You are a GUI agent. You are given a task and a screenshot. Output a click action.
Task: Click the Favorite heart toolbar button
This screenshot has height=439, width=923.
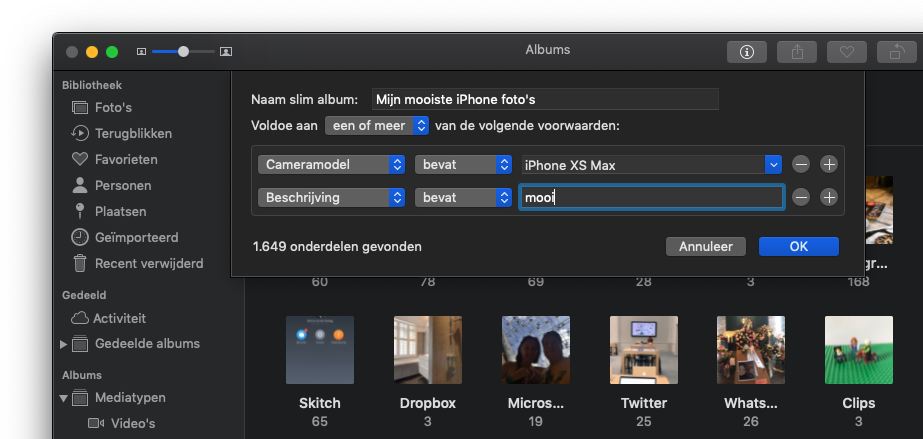846,52
